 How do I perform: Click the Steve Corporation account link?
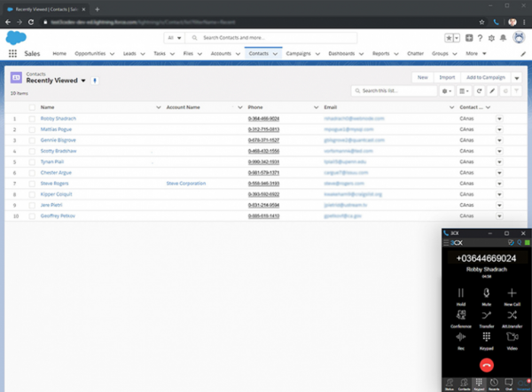tap(186, 184)
